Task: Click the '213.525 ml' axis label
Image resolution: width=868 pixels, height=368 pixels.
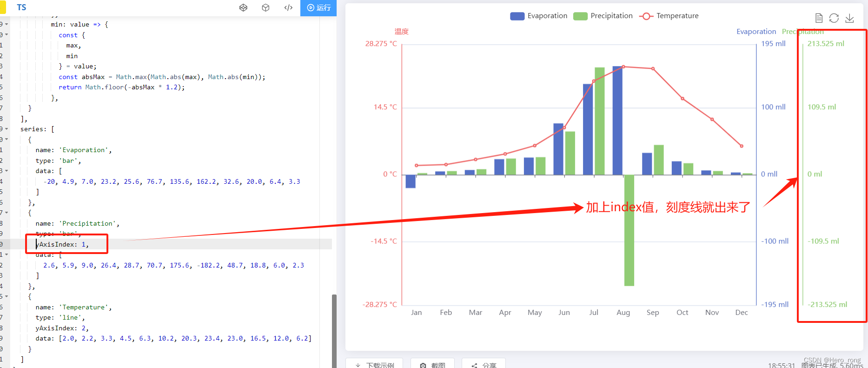Action: (826, 44)
